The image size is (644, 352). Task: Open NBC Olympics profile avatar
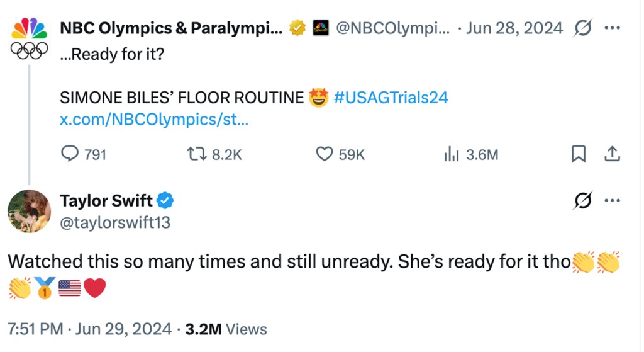click(x=29, y=39)
